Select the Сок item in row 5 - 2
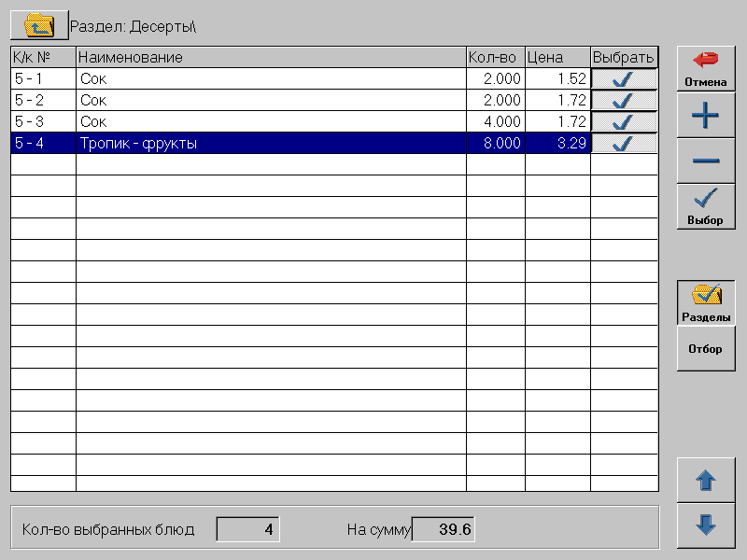 coord(271,100)
